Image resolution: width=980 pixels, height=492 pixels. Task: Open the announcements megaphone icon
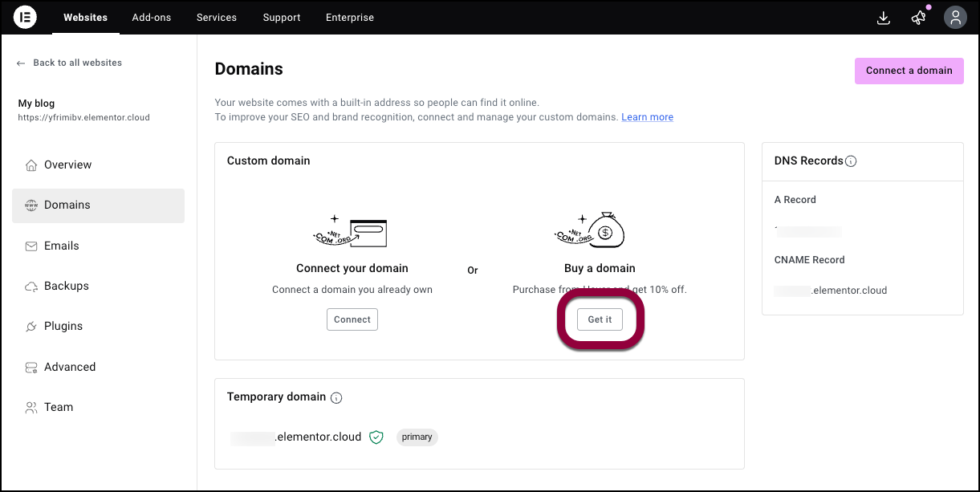[919, 18]
